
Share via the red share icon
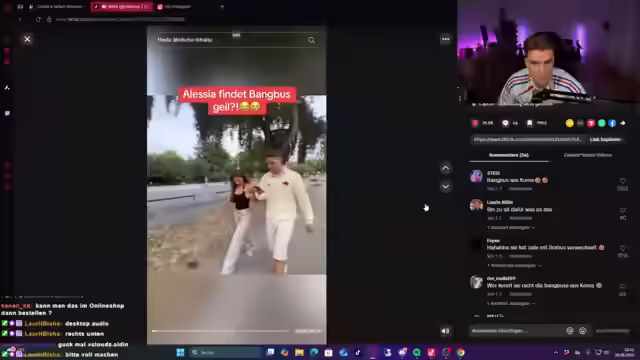click(591, 123)
